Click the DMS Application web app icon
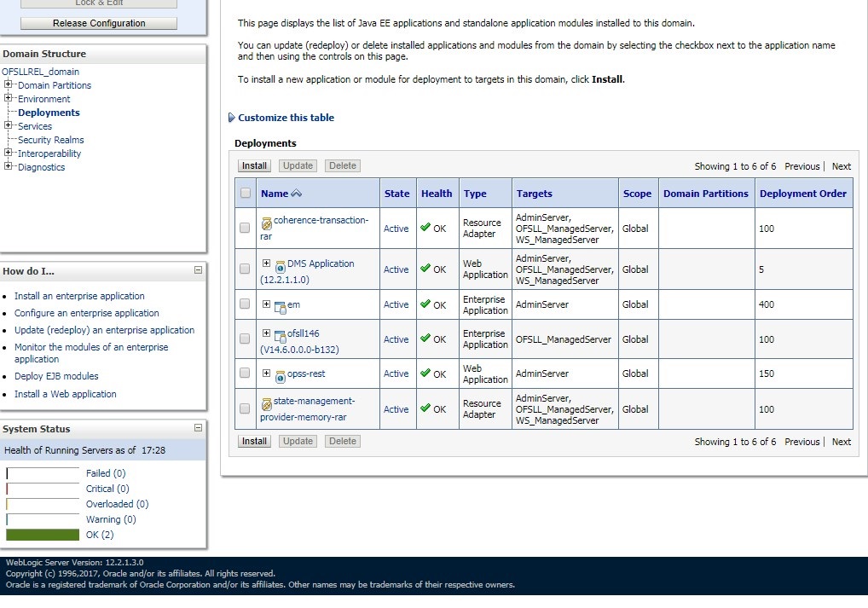 click(281, 266)
